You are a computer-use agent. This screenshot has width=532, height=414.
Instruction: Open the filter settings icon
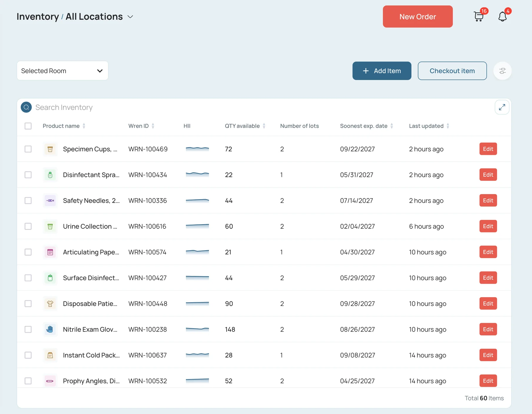tap(502, 71)
